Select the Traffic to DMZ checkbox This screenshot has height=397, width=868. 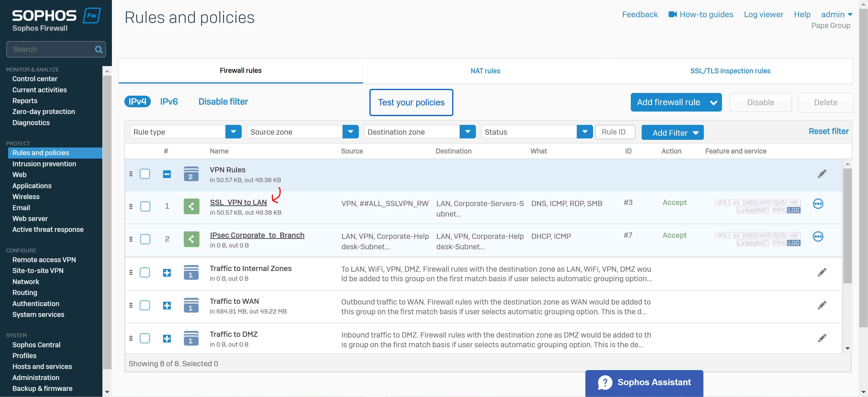[x=145, y=338]
